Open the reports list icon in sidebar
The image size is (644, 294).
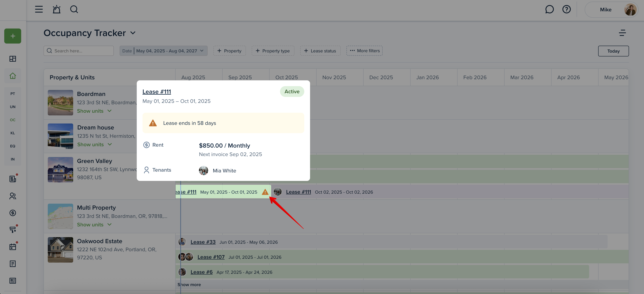[x=13, y=264]
